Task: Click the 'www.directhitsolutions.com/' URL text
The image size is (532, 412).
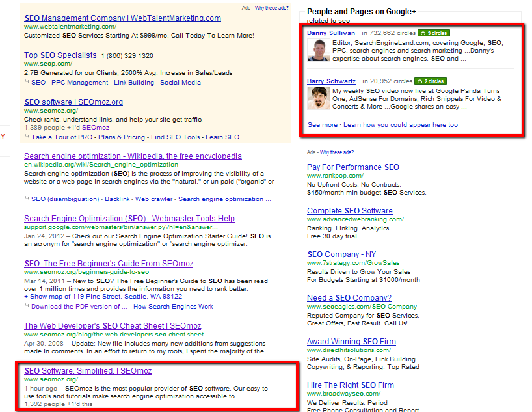Action: [349, 350]
